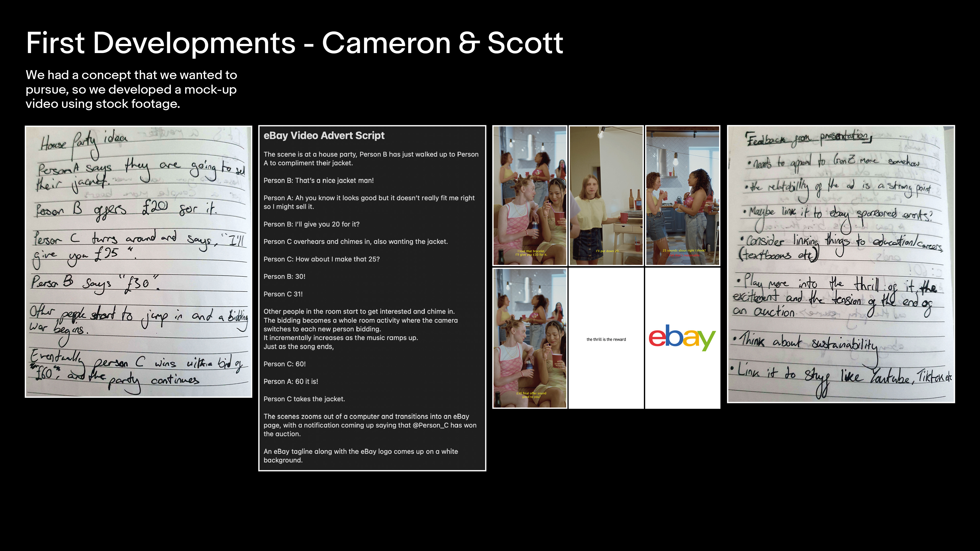Open the Feedback from presentation handwritten note
Screen dimensions: 980x551
841,264
